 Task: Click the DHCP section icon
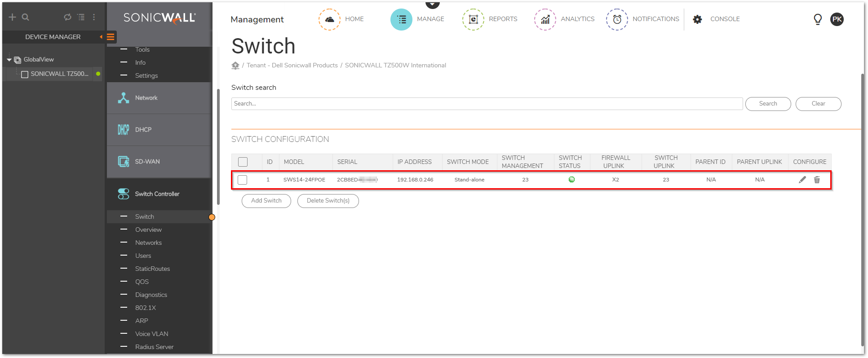[124, 130]
